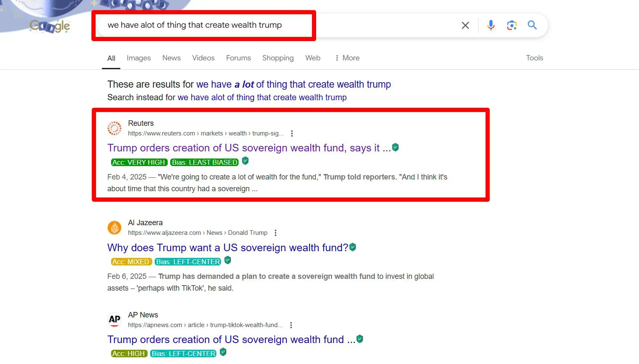The height and width of the screenshot is (364, 639).
Task: Open 'Why does Trump want' Al Jazeera headline
Action: click(228, 248)
